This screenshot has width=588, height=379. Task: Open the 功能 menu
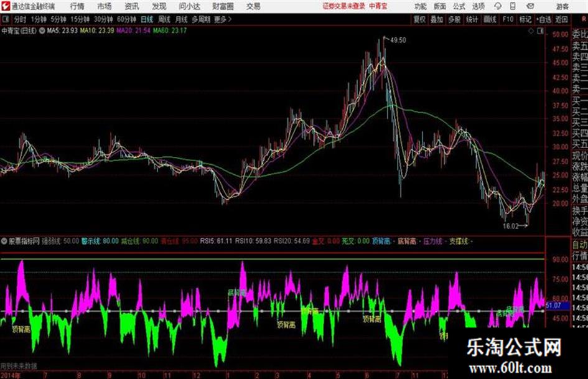pos(421,6)
